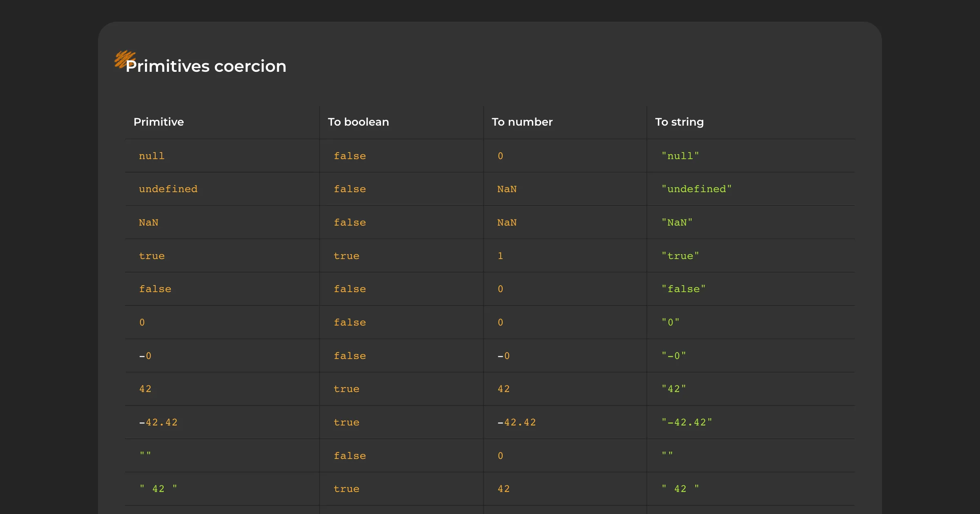Click the To boolean value in the -42.42 row

tap(347, 422)
